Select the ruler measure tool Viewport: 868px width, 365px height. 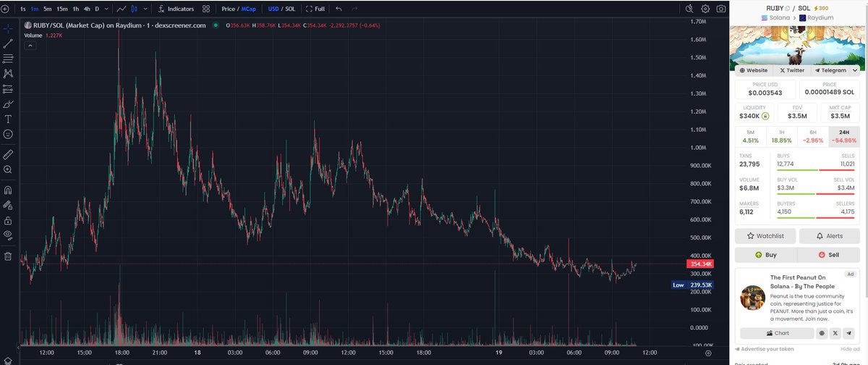coord(8,154)
